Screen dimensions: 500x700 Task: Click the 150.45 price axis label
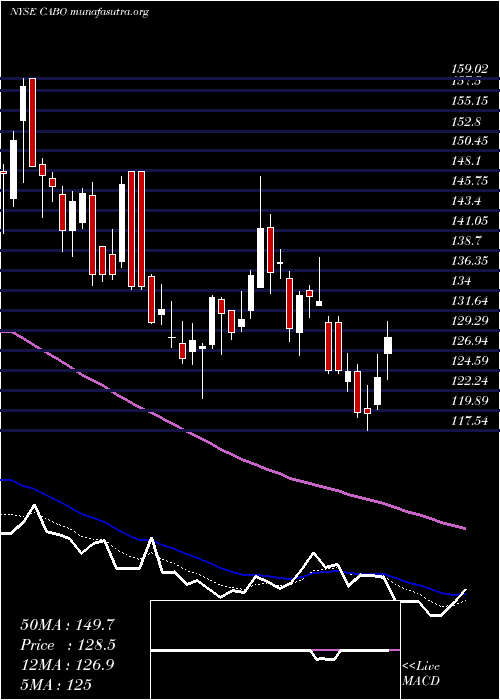pos(469,142)
